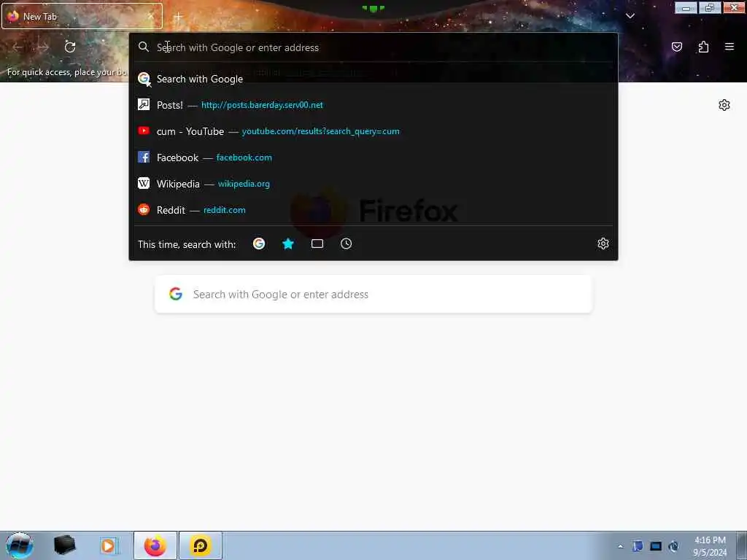This screenshot has height=560, width=747.
Task: Click the page's Google search box
Action: coord(373,295)
